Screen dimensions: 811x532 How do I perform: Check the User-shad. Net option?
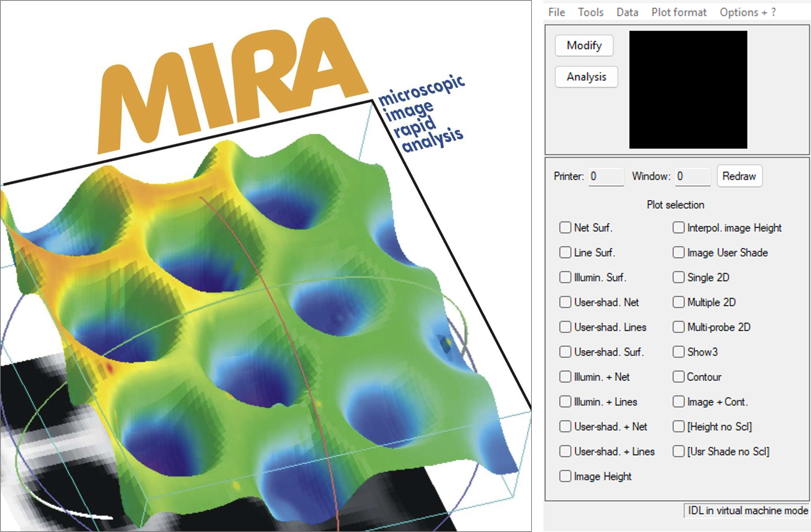coord(565,302)
